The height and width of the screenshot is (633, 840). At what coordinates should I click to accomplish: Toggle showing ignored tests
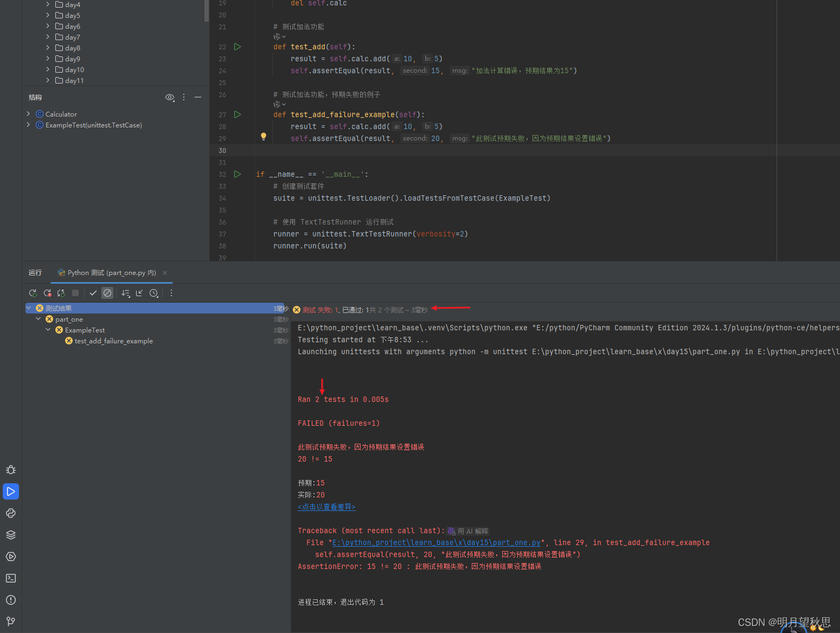pyautogui.click(x=107, y=293)
